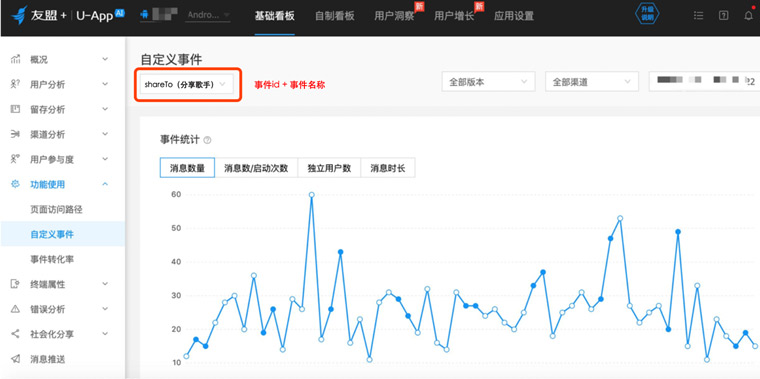Click the 留存分析 sidebar label
Viewport: 760px width, 379px height.
[48, 110]
